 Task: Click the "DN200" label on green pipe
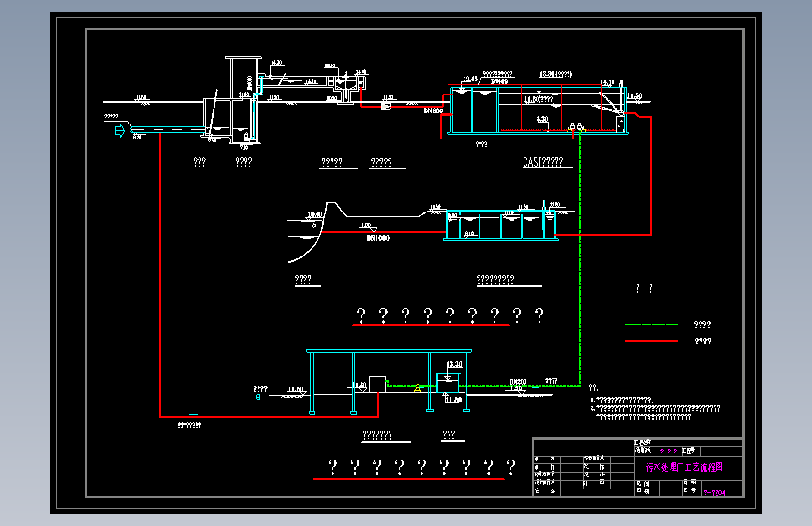518,382
